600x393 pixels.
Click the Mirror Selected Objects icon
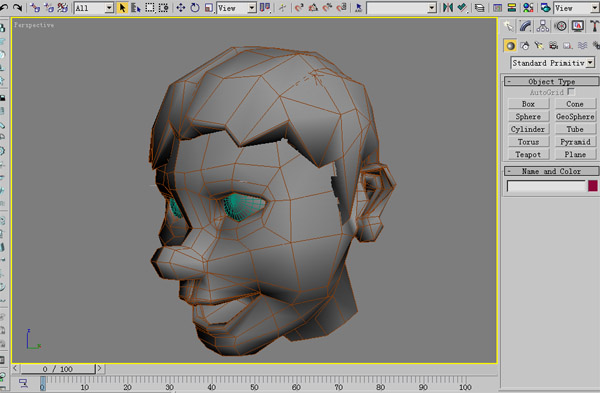(448, 7)
